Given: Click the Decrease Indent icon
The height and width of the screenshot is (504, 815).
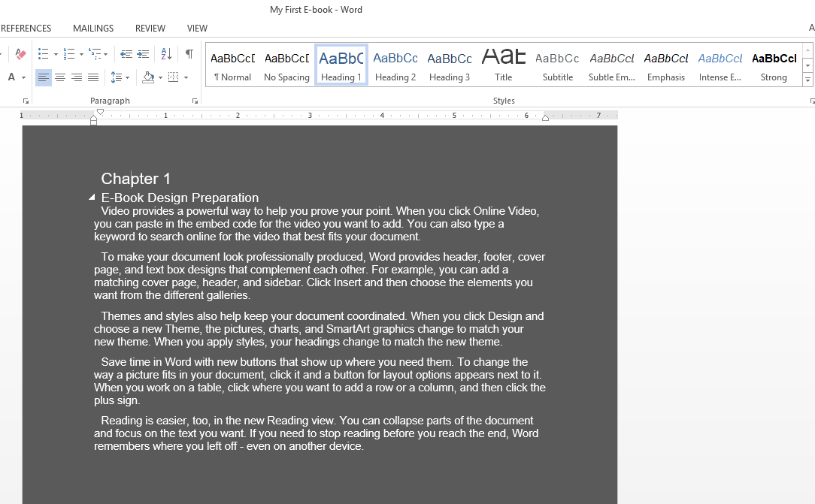Looking at the screenshot, I should click(x=126, y=54).
